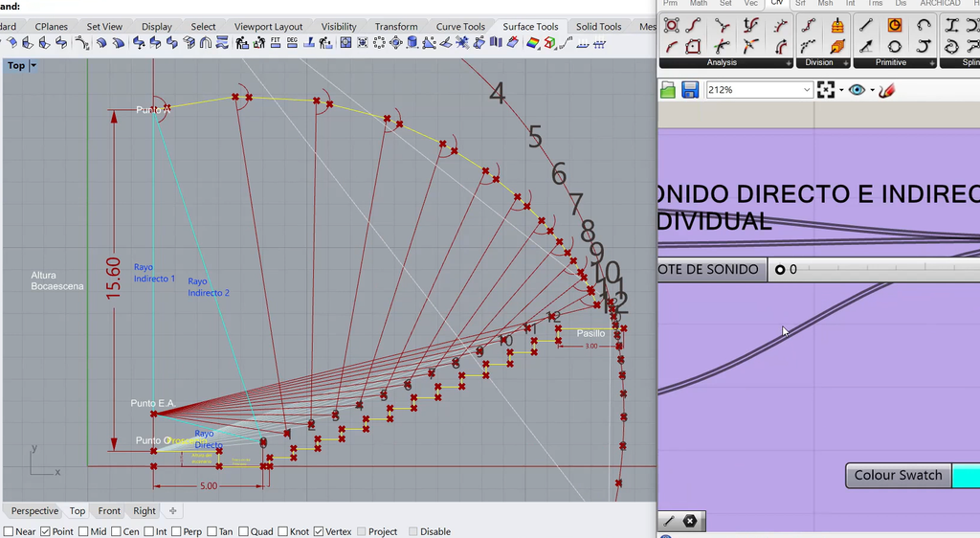The height and width of the screenshot is (538, 980).
Task: Open the Set View toolbar tab
Action: click(x=104, y=26)
